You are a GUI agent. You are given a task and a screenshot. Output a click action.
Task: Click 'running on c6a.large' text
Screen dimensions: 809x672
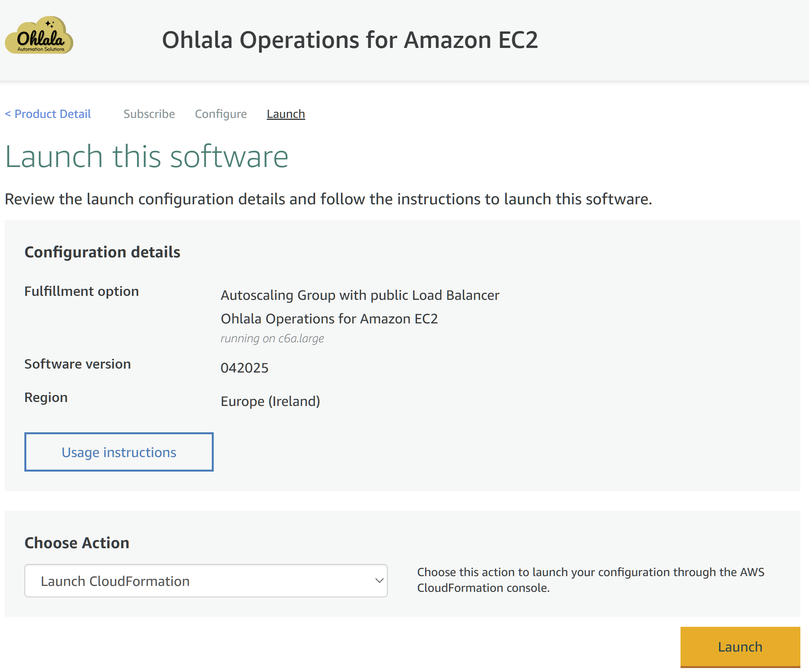272,338
